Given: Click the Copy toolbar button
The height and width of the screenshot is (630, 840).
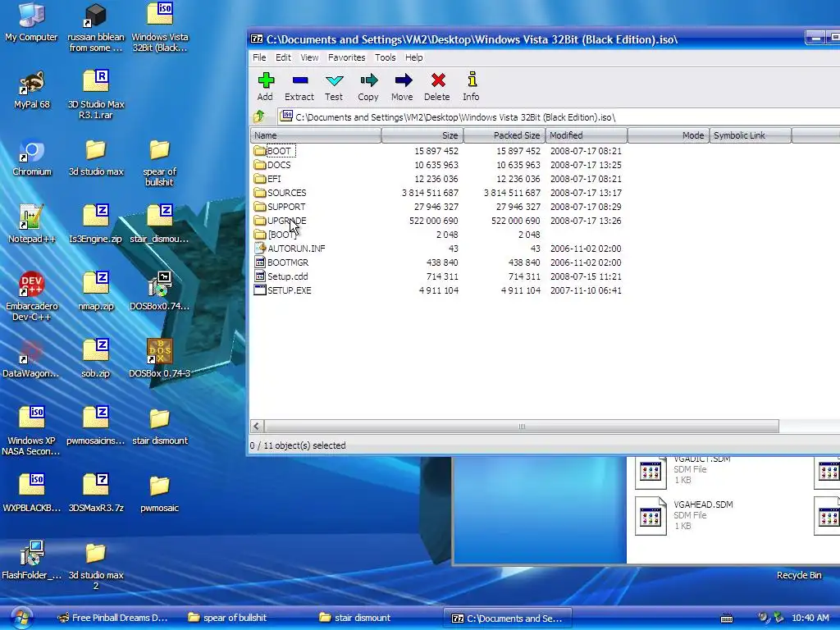Looking at the screenshot, I should (368, 87).
